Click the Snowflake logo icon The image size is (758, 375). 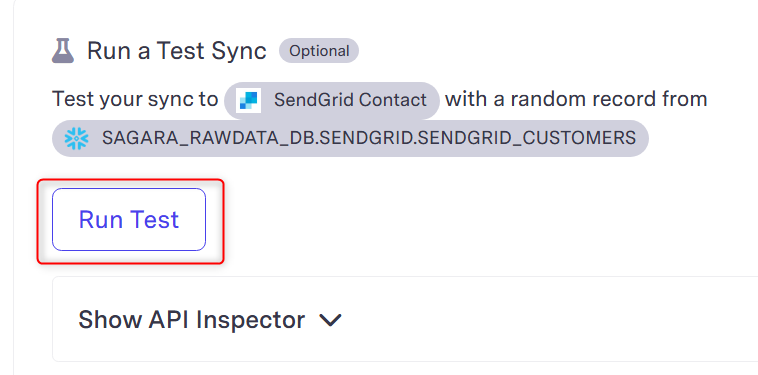tap(76, 138)
